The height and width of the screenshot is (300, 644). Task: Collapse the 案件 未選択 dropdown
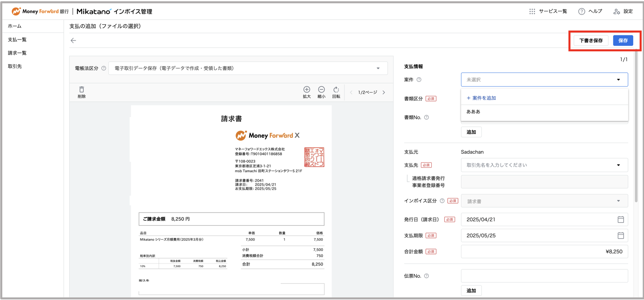(544, 80)
